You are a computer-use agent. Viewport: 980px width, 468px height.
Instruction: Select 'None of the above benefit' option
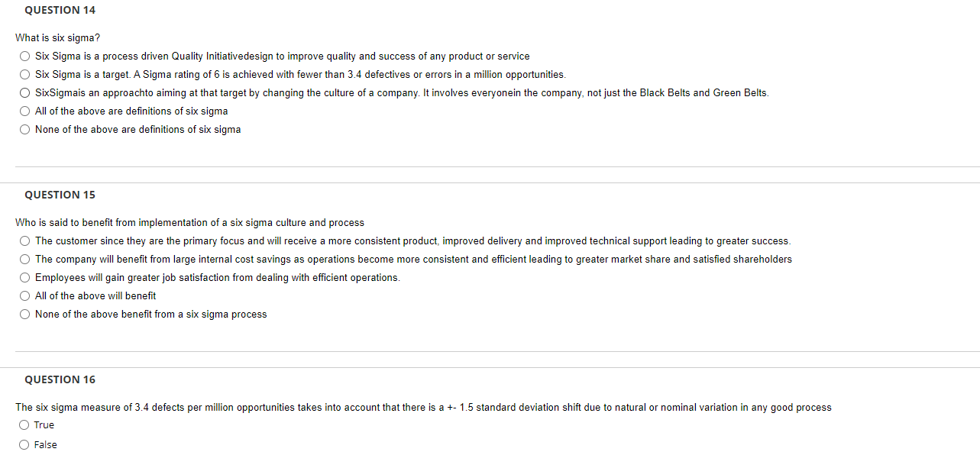click(x=24, y=314)
